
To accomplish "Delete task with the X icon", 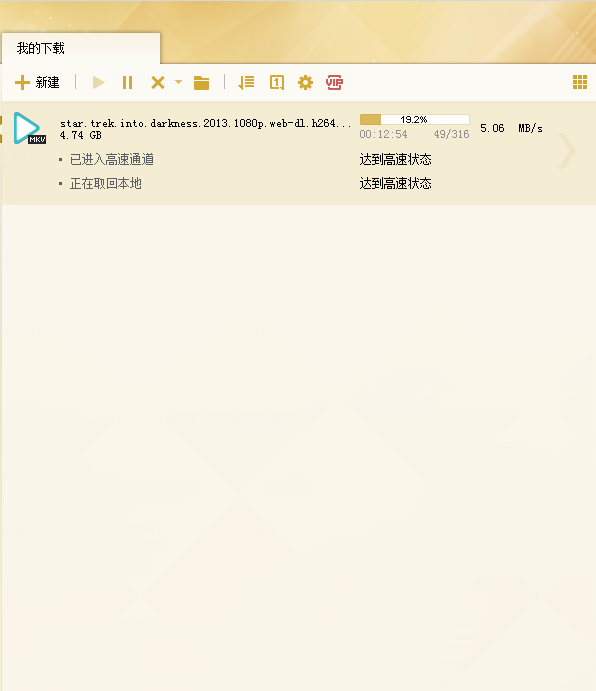I will coord(158,82).
